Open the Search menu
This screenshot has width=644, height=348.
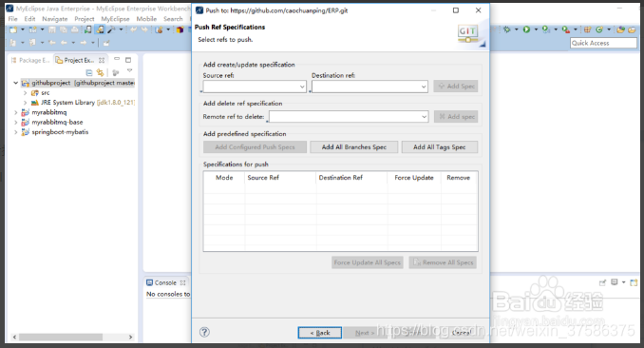[x=173, y=19]
